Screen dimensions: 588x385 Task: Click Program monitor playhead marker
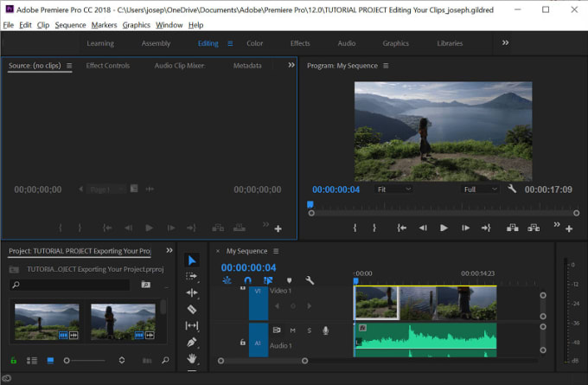(x=310, y=204)
